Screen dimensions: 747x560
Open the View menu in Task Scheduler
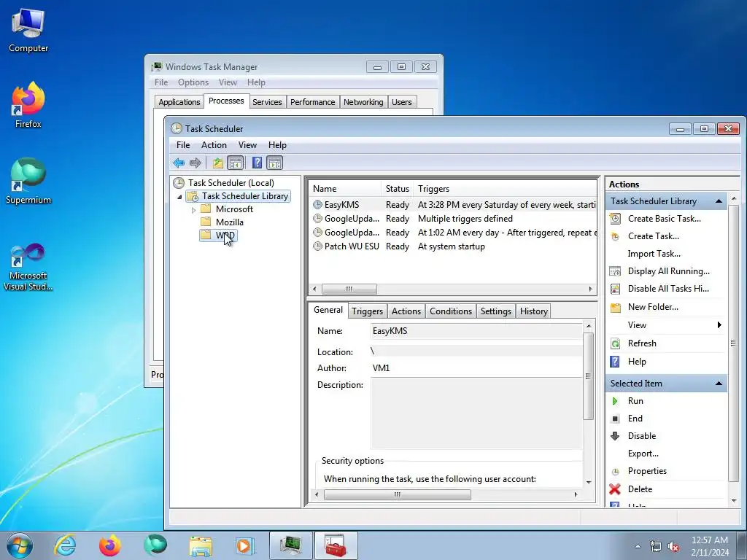[x=247, y=145]
